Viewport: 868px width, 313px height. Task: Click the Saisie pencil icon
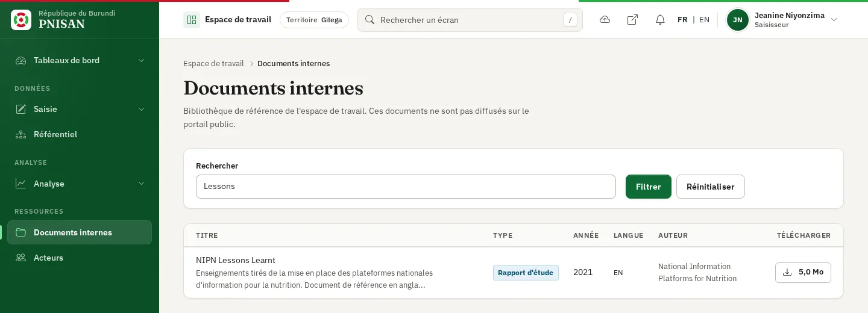21,109
